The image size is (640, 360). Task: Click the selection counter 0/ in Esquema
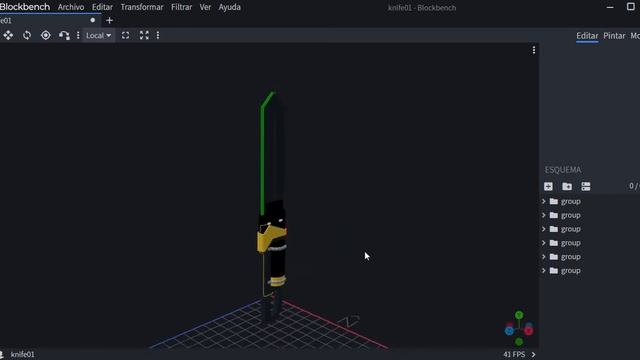634,186
